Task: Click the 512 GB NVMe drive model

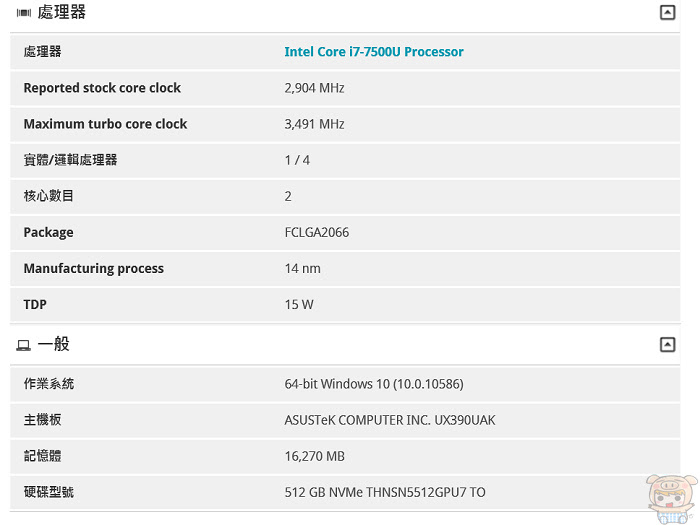Action: pyautogui.click(x=385, y=492)
